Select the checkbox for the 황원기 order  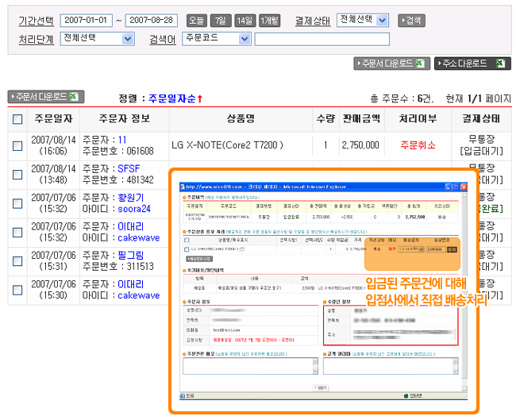tap(17, 202)
